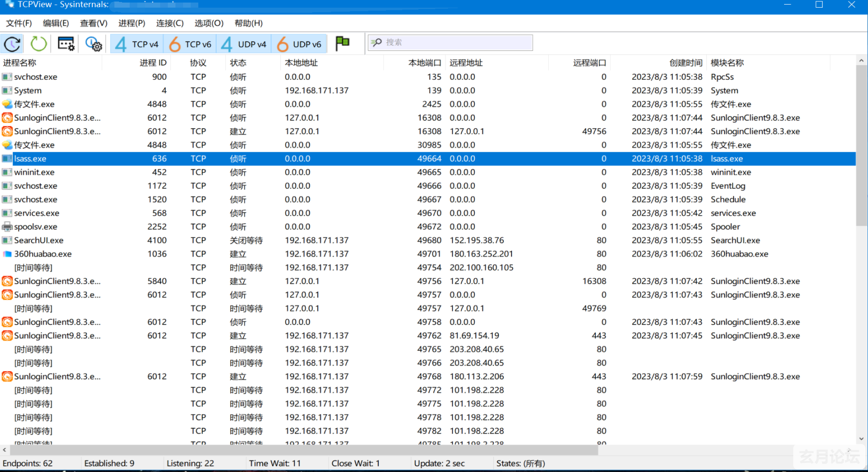Toggle UDP v4 filter
This screenshot has width=868, height=472.
244,44
